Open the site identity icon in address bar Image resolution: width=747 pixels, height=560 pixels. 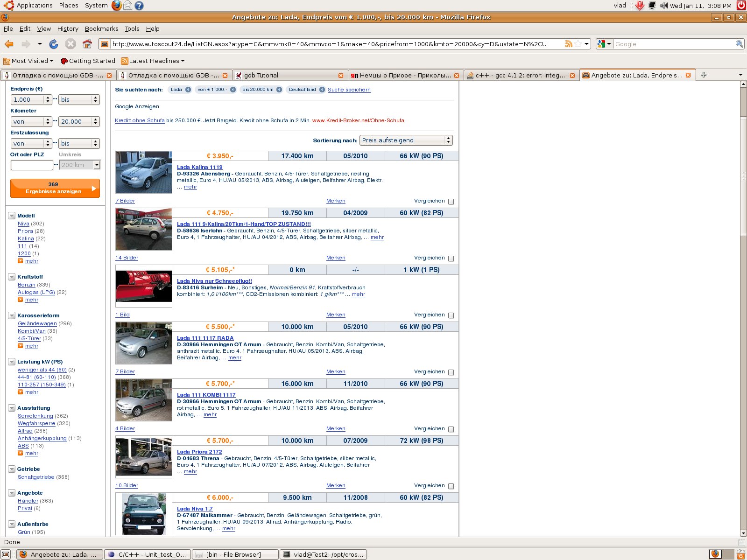point(105,44)
